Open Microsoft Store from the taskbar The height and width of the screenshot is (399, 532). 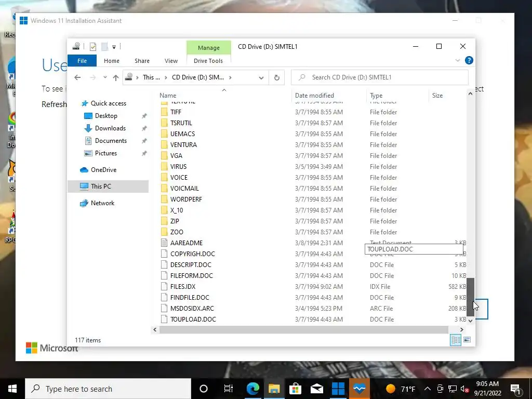coord(296,389)
